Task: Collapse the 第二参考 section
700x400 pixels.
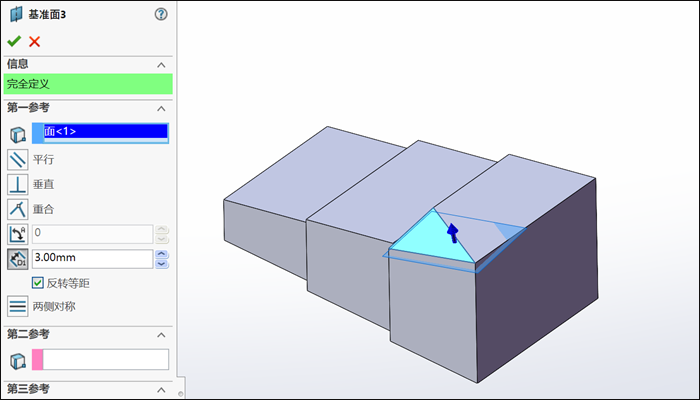Action: point(161,335)
